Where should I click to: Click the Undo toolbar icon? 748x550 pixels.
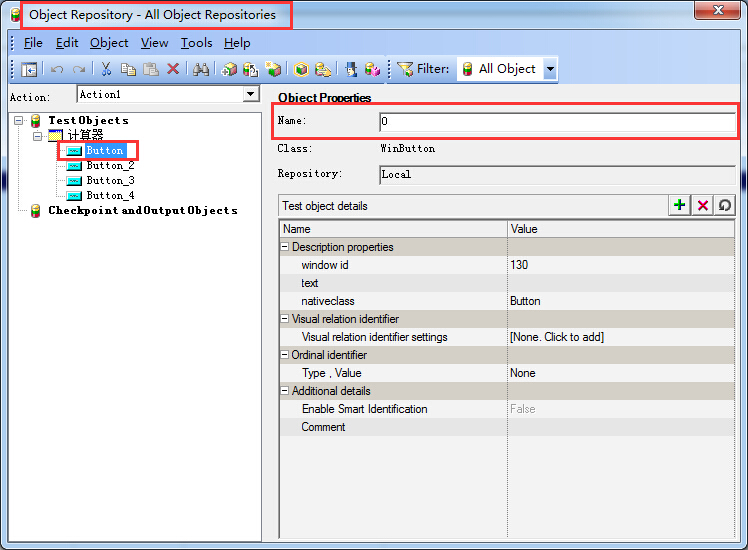(57, 70)
